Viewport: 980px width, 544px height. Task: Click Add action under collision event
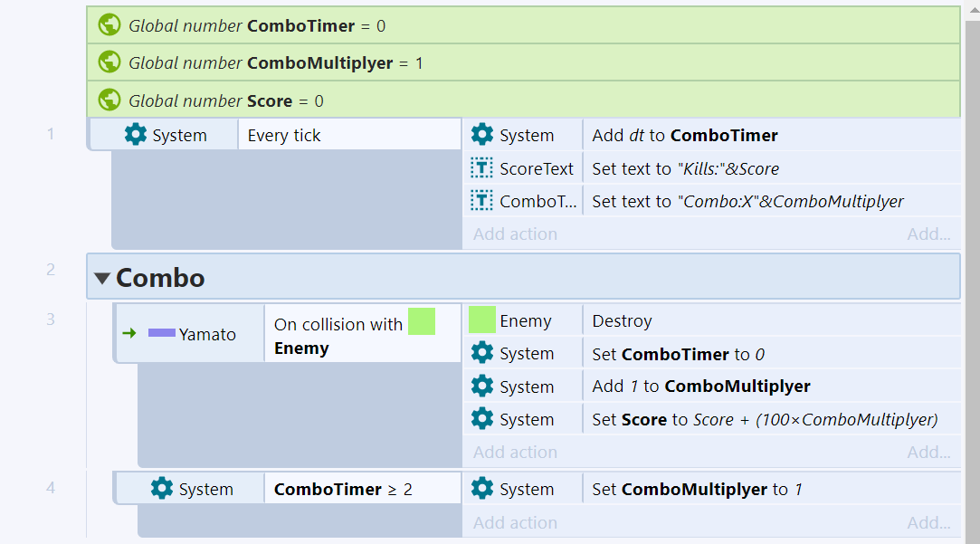(515, 452)
